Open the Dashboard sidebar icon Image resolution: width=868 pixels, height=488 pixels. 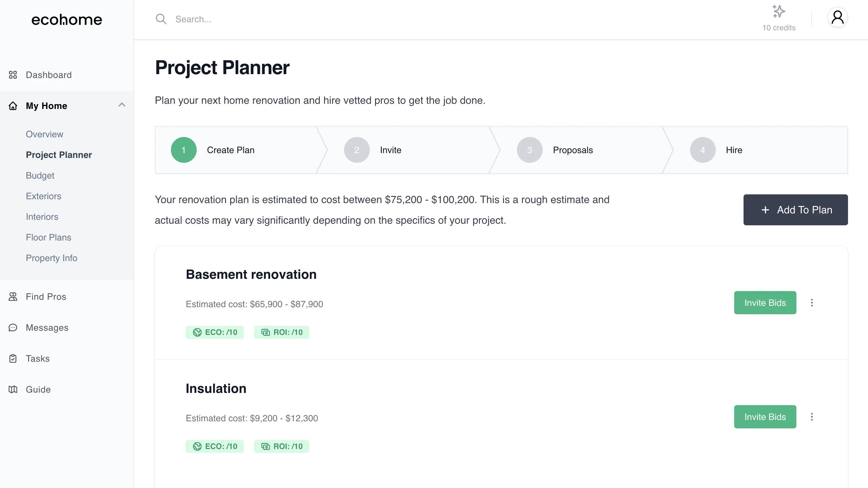point(13,75)
